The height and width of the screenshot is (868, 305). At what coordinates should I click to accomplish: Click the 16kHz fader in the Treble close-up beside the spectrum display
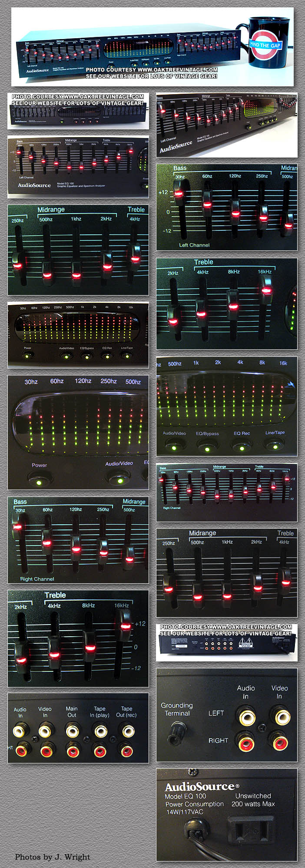(x=265, y=289)
